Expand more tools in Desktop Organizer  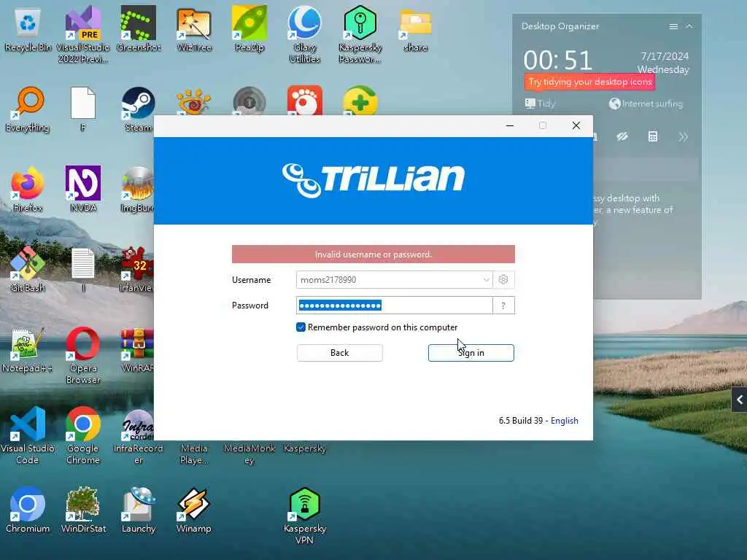coord(683,137)
